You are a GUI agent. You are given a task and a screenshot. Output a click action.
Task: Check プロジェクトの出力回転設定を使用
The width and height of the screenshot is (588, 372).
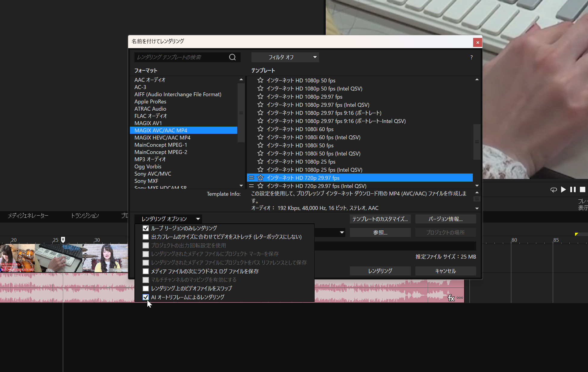[146, 245]
